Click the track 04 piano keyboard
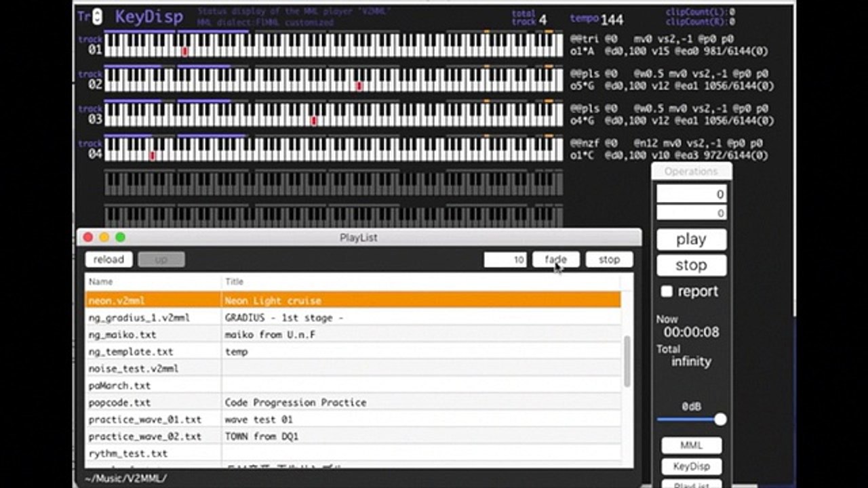The height and width of the screenshot is (488, 868). point(334,150)
